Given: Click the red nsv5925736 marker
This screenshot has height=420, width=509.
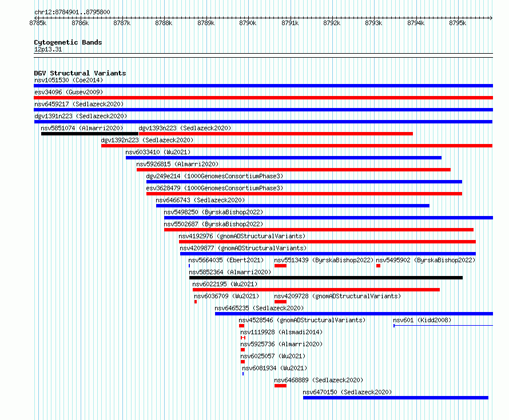Looking at the screenshot, I should coord(242,350).
